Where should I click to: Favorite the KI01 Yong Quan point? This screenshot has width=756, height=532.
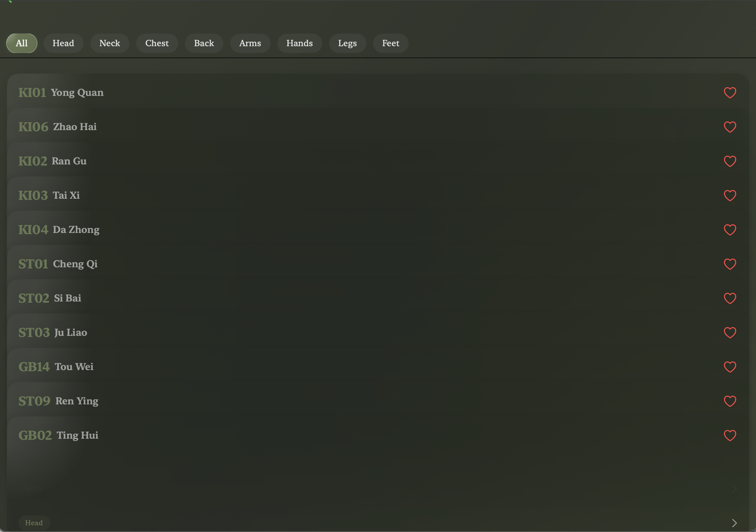pyautogui.click(x=730, y=92)
